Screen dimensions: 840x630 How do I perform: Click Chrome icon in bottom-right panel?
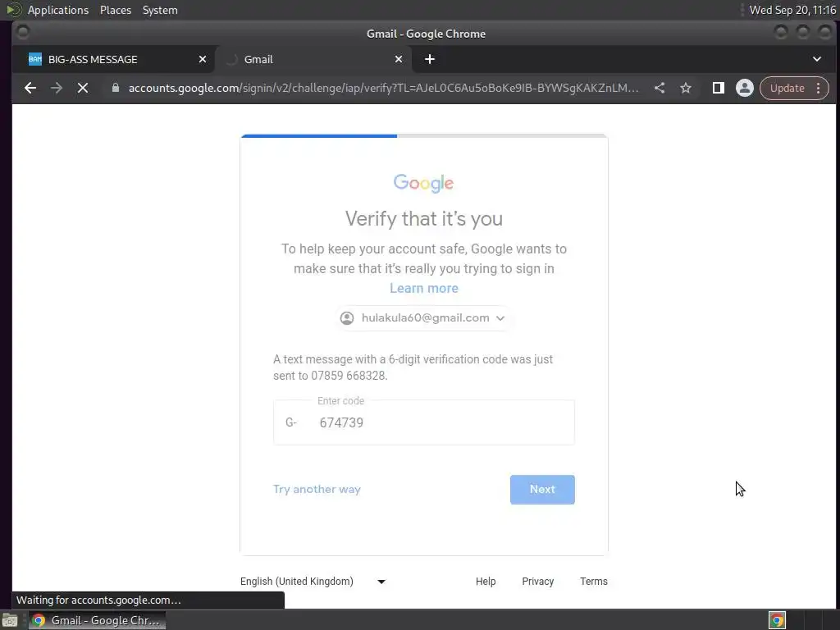click(777, 620)
